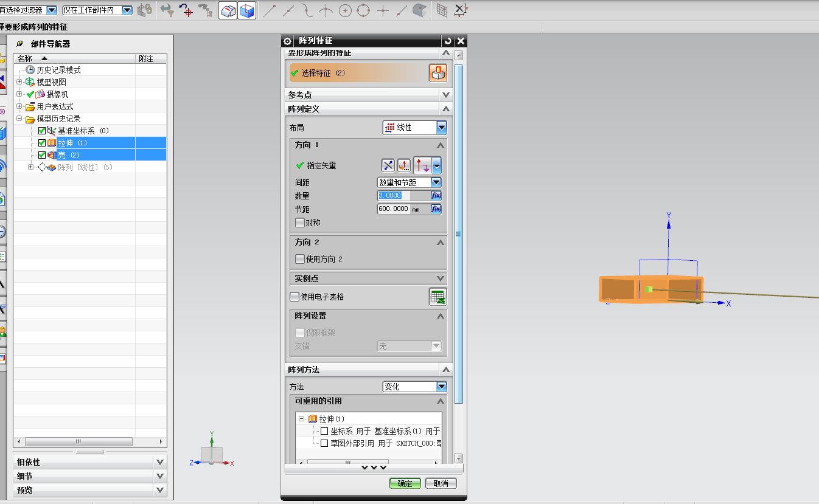Click the f(x) formula button beside 节距
Image resolution: width=819 pixels, height=504 pixels.
[436, 209]
